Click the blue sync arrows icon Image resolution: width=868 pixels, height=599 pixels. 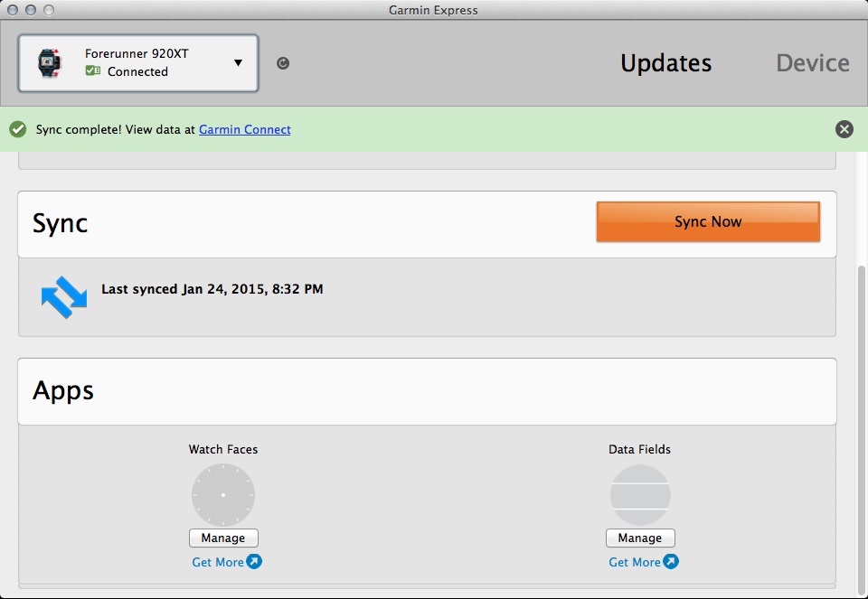click(64, 297)
